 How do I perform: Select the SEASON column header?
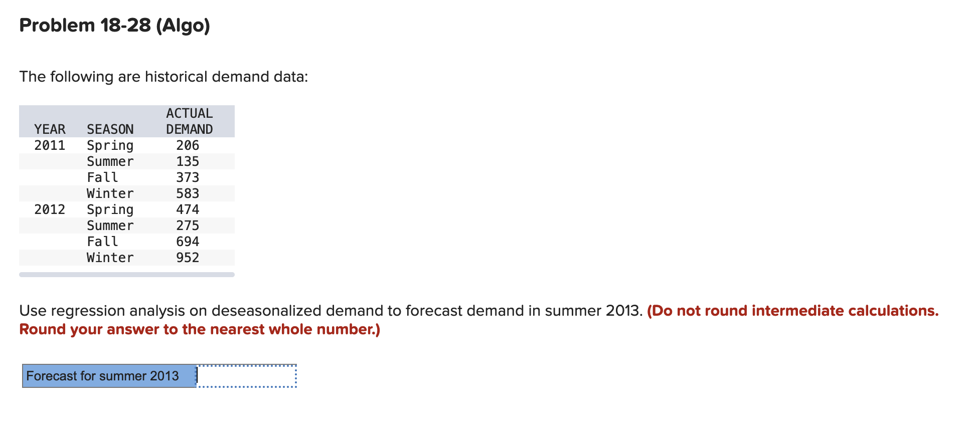coord(110,129)
